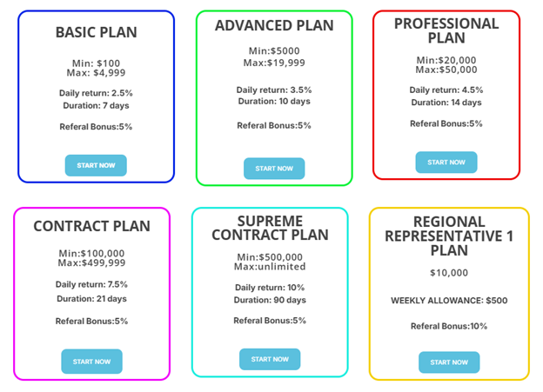This screenshot has height=392, width=543.
Task: Start the Professional Plan
Action: (446, 163)
